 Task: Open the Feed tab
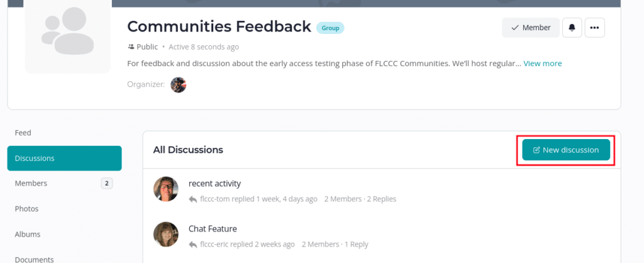coord(23,133)
